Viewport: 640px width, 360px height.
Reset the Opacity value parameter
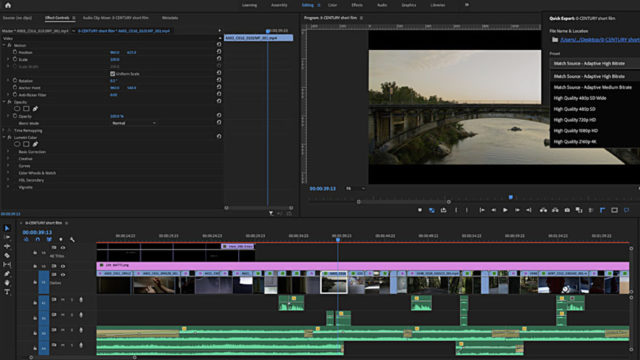point(219,116)
